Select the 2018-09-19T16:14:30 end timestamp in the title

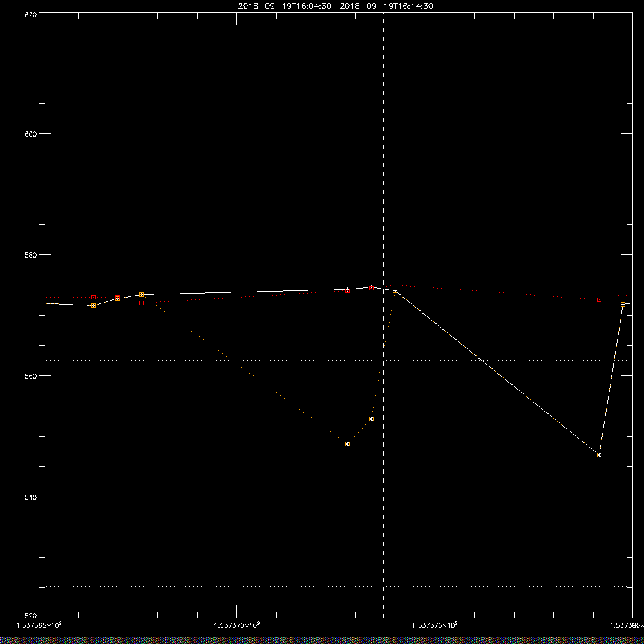(386, 6)
